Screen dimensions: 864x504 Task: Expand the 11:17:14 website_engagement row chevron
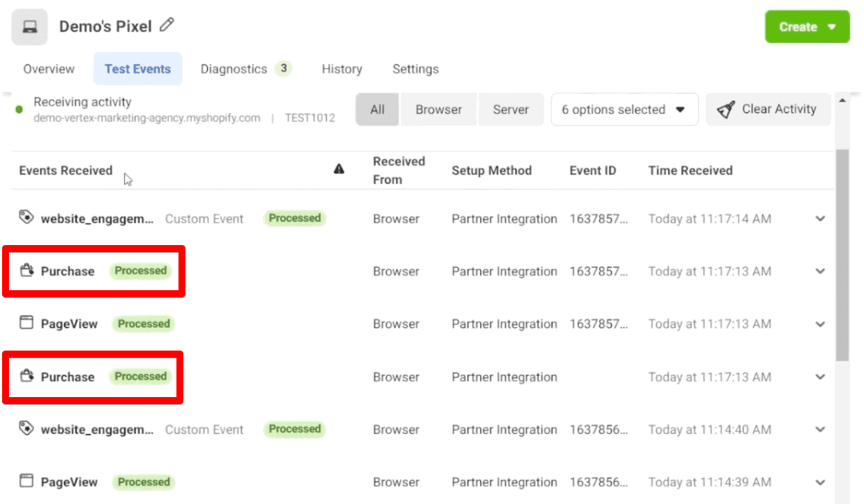[820, 219]
